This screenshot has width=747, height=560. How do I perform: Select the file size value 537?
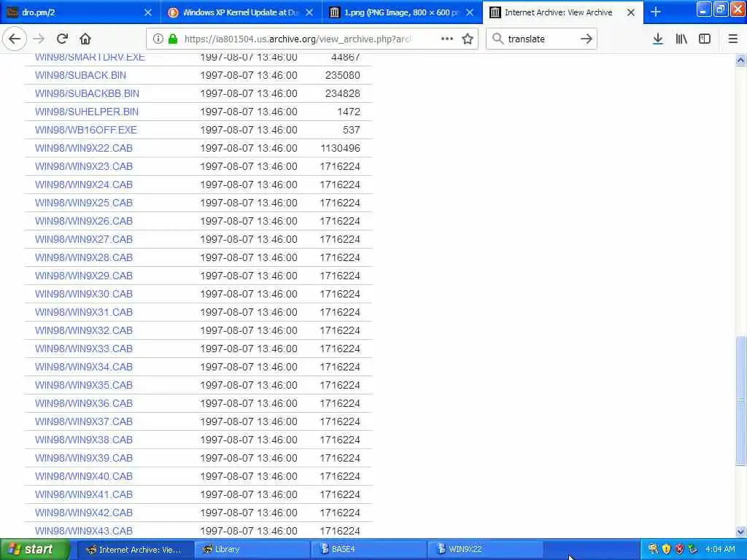[x=352, y=130]
